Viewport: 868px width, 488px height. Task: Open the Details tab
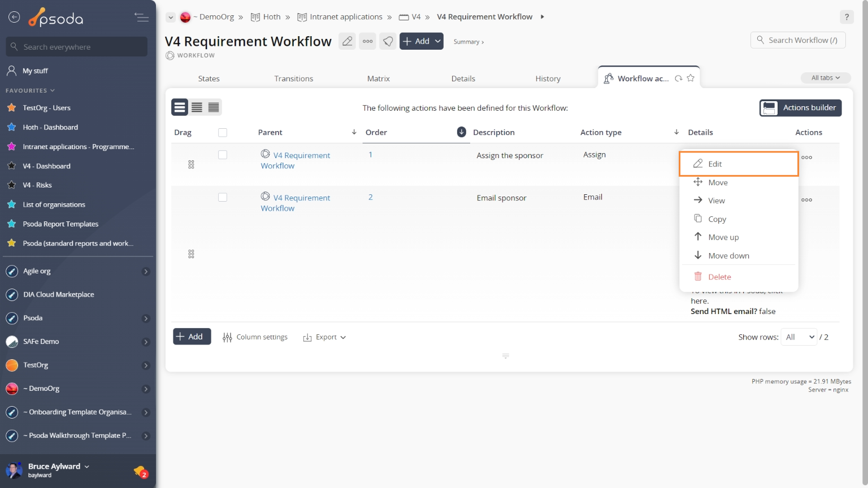click(x=463, y=79)
